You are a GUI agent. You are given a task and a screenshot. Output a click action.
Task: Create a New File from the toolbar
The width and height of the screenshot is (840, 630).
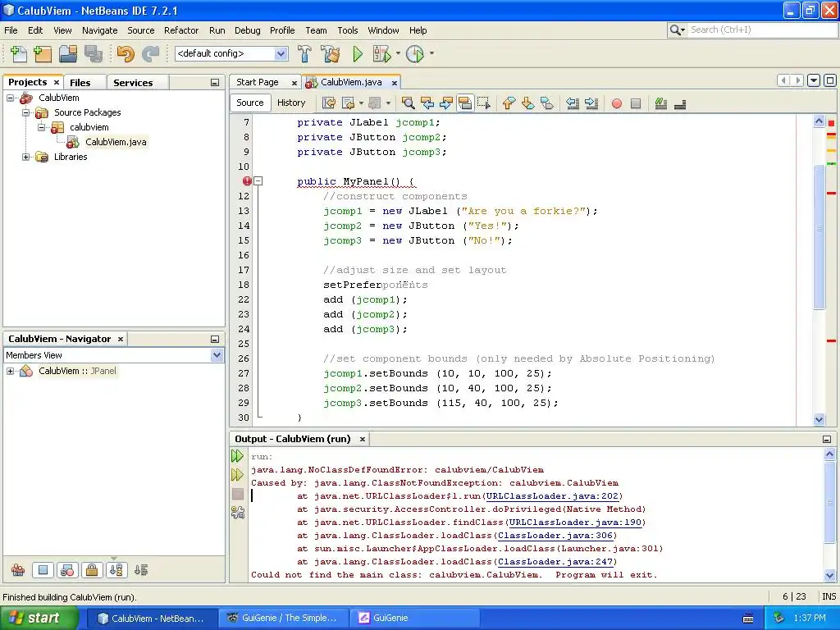[18, 53]
